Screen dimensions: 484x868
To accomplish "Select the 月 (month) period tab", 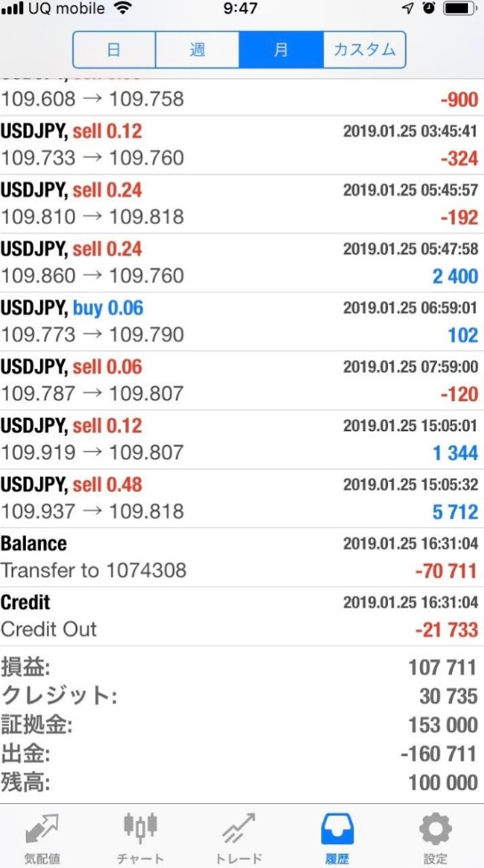I will pyautogui.click(x=281, y=50).
